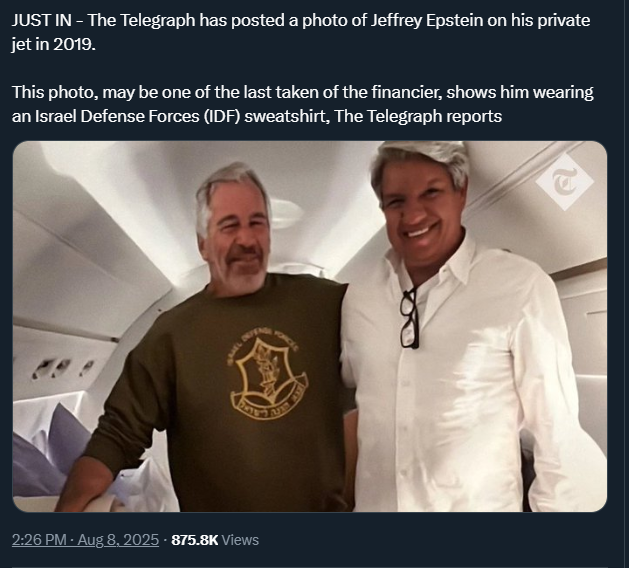Click the word "sweatshirt," in the tweet

coord(286,116)
